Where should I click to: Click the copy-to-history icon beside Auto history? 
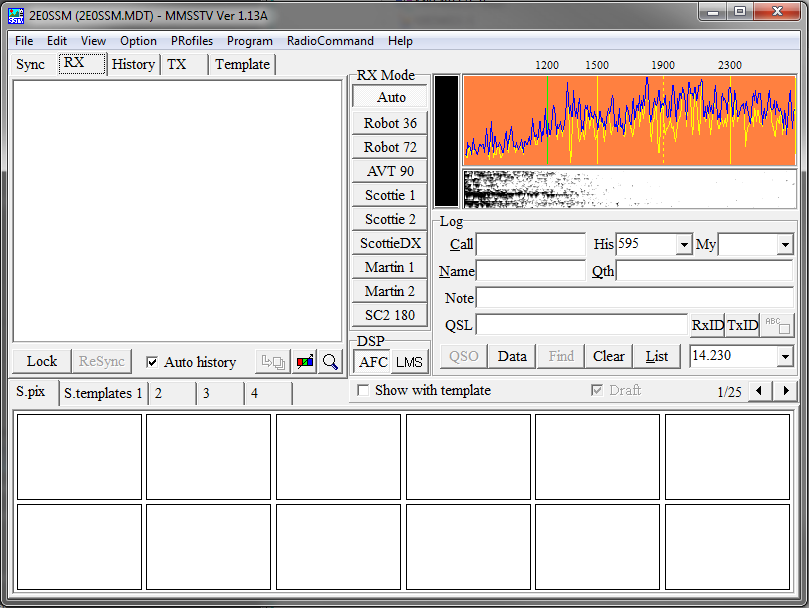[272, 362]
